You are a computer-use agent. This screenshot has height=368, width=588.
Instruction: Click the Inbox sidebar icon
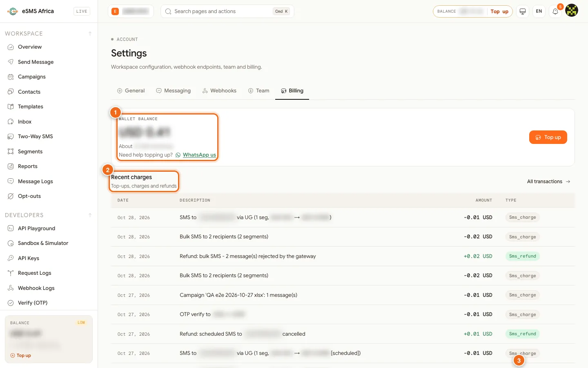[x=11, y=121]
